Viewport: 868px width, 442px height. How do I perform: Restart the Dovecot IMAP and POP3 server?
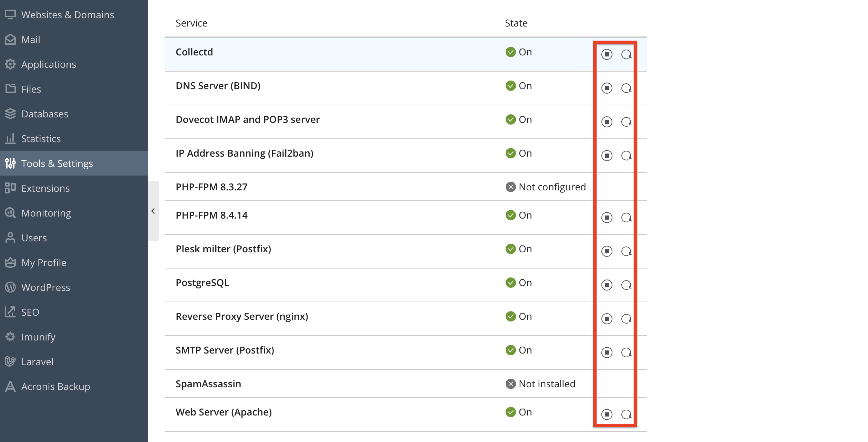[626, 122]
